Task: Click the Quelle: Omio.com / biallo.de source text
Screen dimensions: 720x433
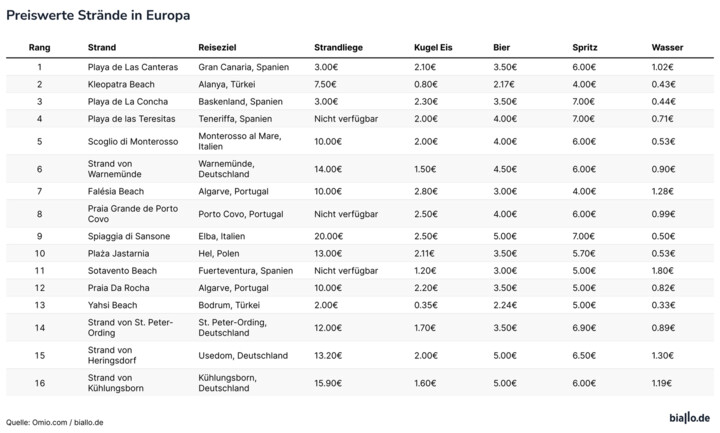Action: (x=55, y=422)
